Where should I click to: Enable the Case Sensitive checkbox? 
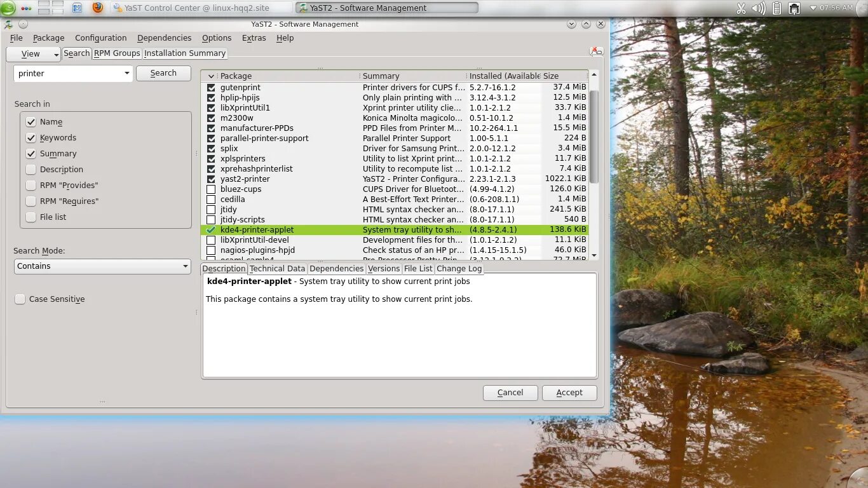coord(20,299)
